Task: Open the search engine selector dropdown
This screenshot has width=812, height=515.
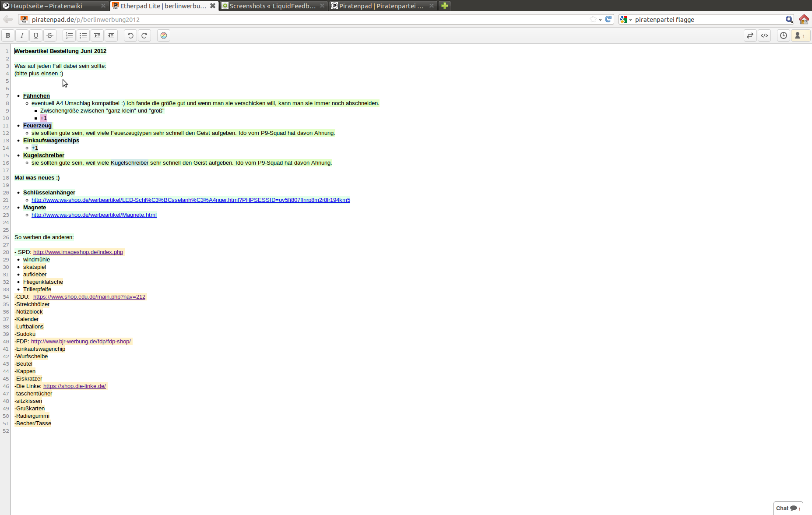Action: [x=626, y=20]
